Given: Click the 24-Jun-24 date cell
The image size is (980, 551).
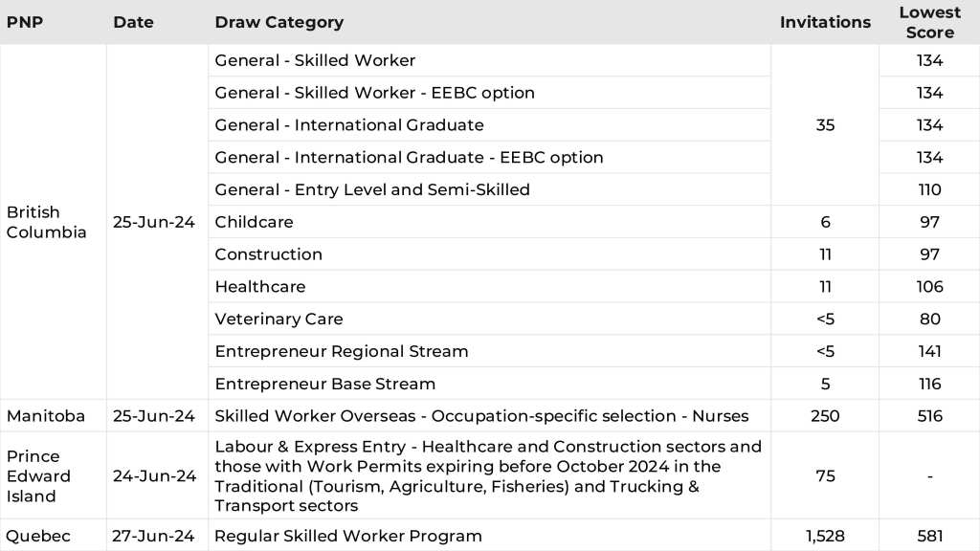Looking at the screenshot, I should pyautogui.click(x=154, y=475).
